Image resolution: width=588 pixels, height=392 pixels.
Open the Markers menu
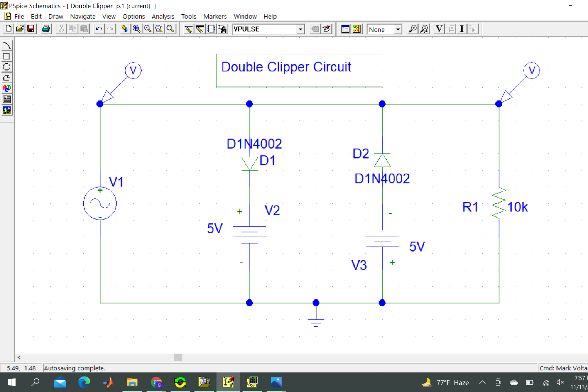click(215, 16)
